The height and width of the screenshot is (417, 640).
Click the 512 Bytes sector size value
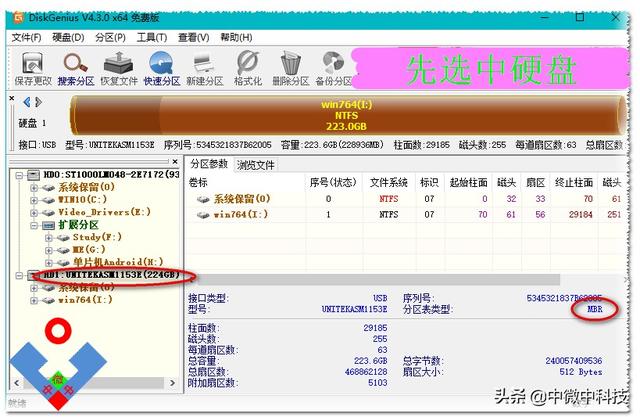tap(581, 372)
